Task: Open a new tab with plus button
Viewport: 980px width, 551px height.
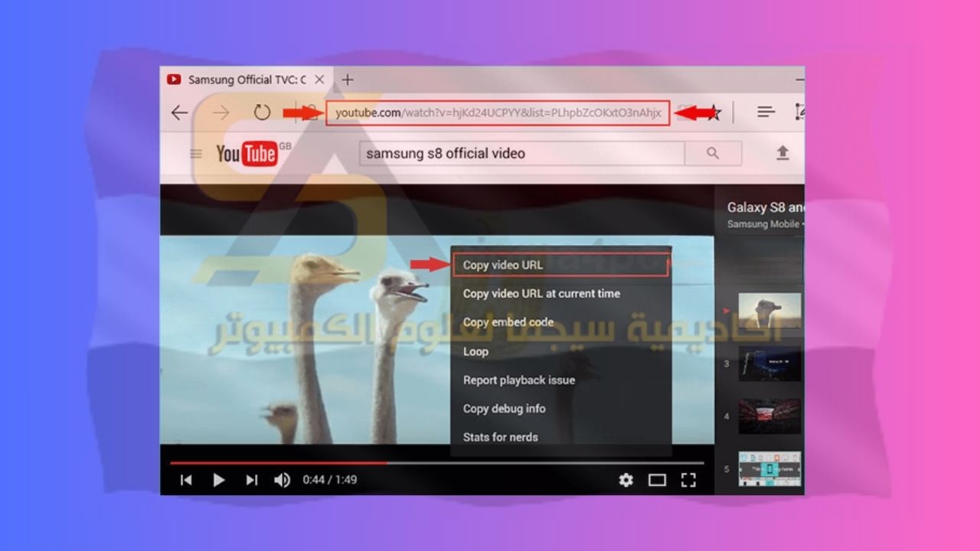Action: [348, 80]
